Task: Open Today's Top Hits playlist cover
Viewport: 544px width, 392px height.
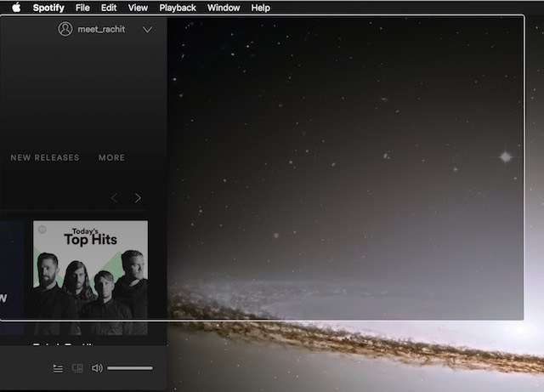Action: pos(90,278)
